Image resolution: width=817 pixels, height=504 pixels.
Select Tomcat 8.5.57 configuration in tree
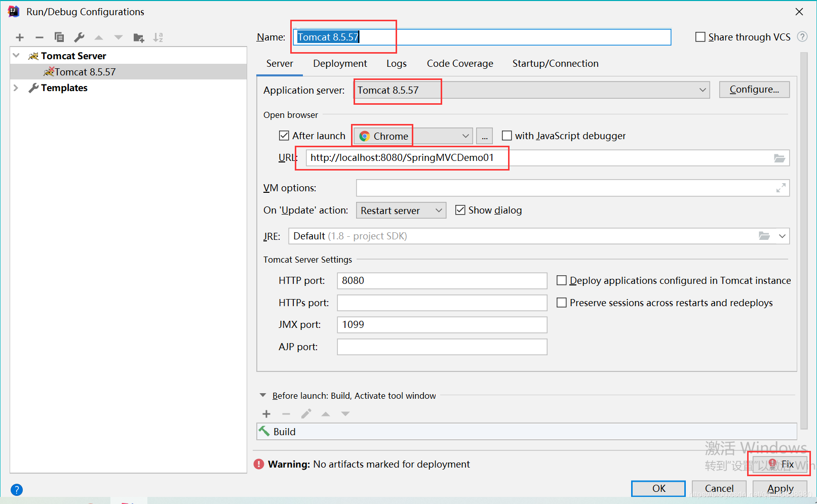(x=129, y=72)
